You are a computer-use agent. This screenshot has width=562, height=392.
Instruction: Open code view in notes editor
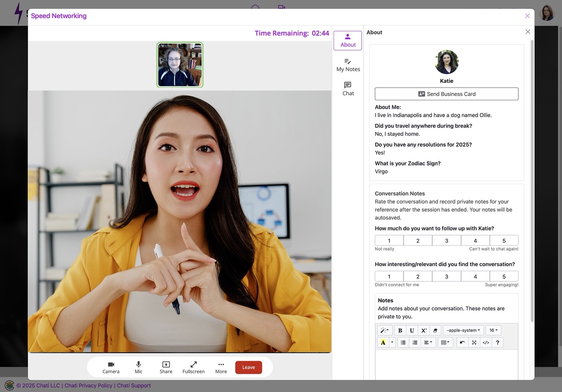coord(486,342)
